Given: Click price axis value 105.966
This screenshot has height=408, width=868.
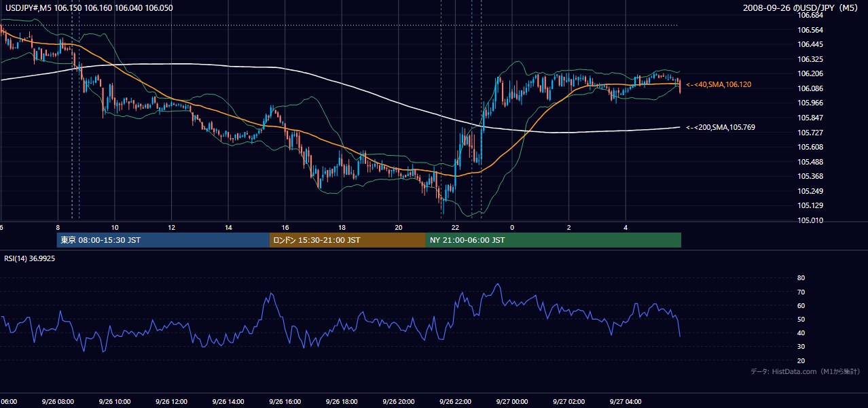Looking at the screenshot, I should (810, 103).
